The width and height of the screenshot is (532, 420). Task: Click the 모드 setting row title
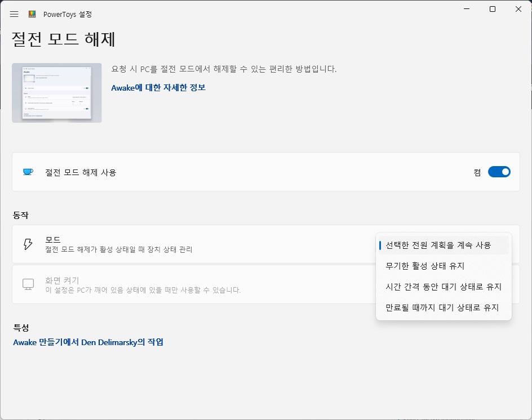tap(53, 239)
